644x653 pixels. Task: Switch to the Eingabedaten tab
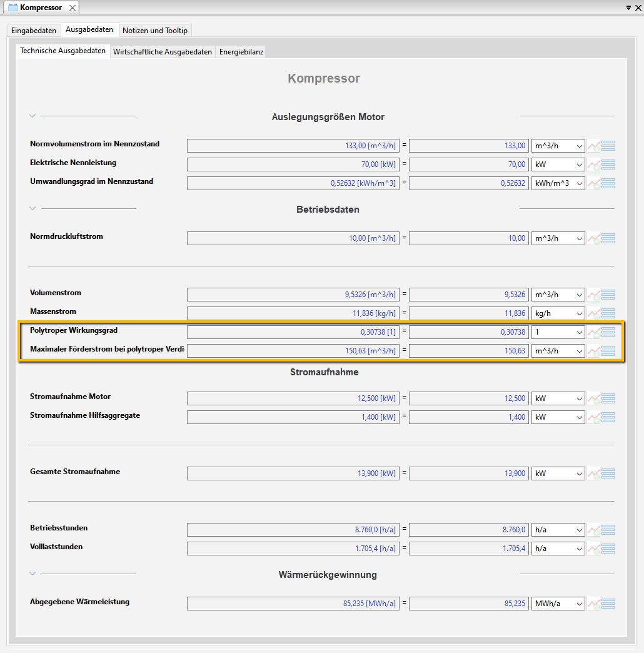pyautogui.click(x=34, y=30)
